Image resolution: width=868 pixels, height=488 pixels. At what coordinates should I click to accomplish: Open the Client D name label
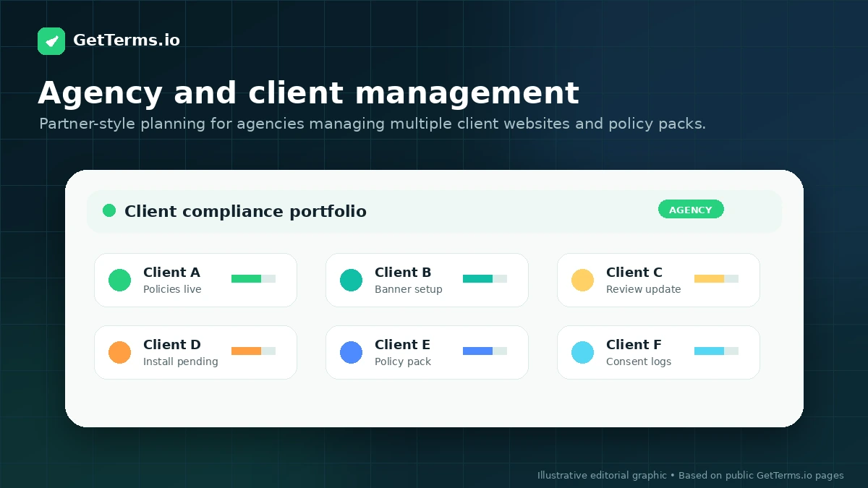tap(172, 345)
